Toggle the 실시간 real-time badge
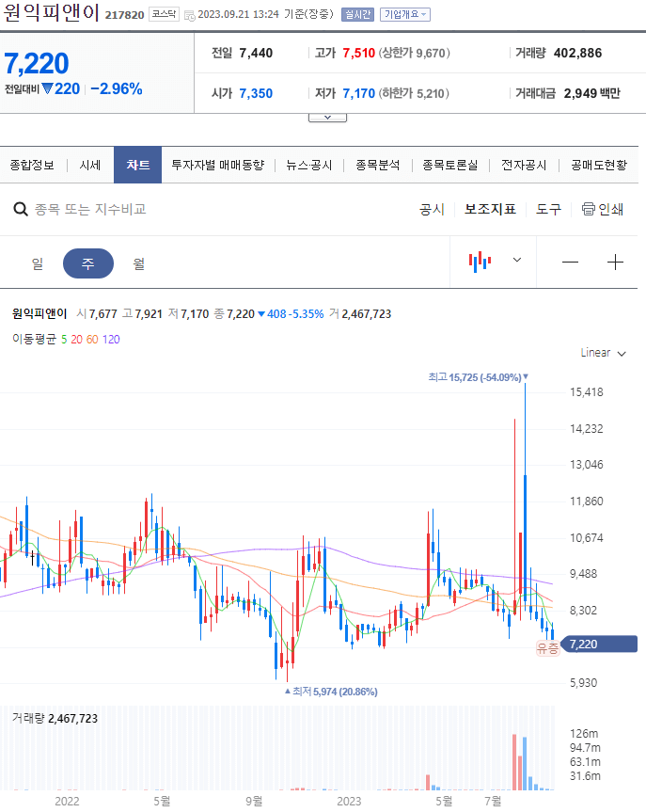This screenshot has width=646, height=812. click(357, 14)
